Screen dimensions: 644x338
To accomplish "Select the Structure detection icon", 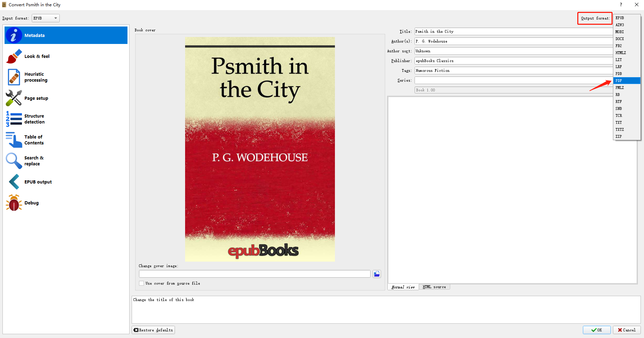I will coord(14,119).
